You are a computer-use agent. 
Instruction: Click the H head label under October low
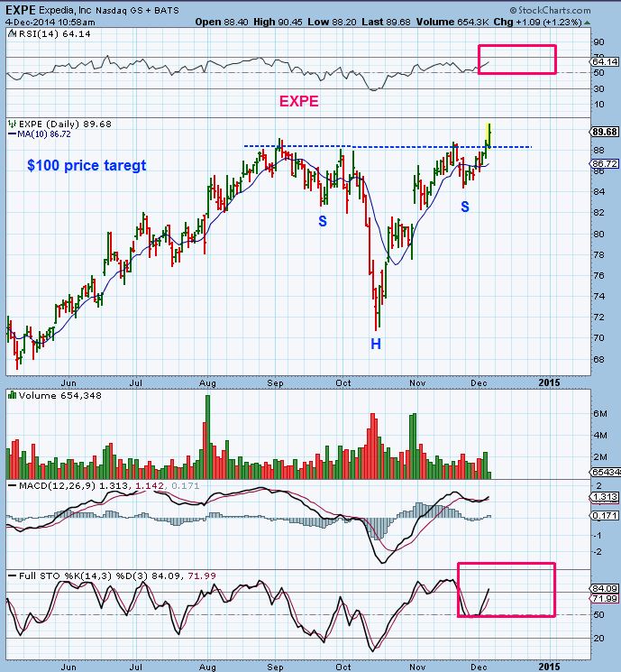[x=376, y=344]
